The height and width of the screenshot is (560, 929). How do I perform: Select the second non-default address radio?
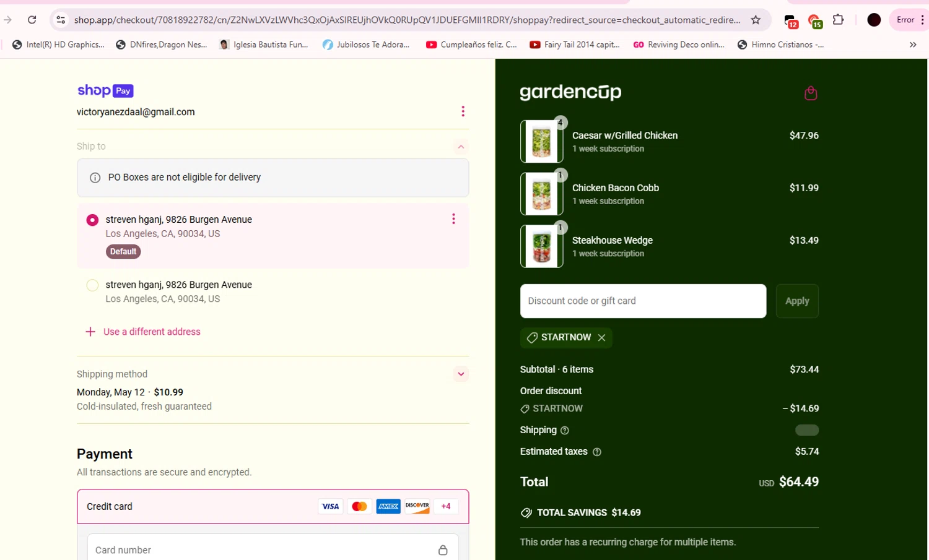pos(92,285)
